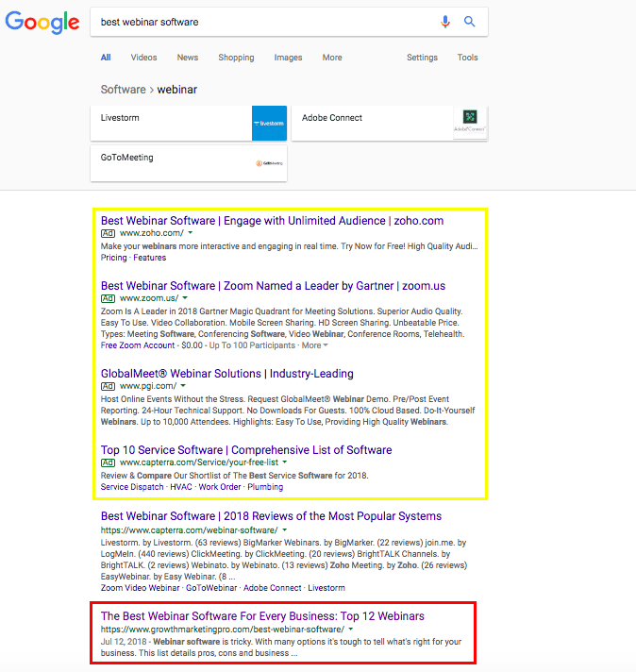
Task: Click the Software breadcrumb link
Action: pyautogui.click(x=123, y=90)
